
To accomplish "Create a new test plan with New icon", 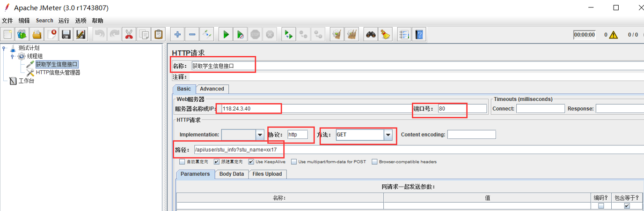I will coord(7,34).
